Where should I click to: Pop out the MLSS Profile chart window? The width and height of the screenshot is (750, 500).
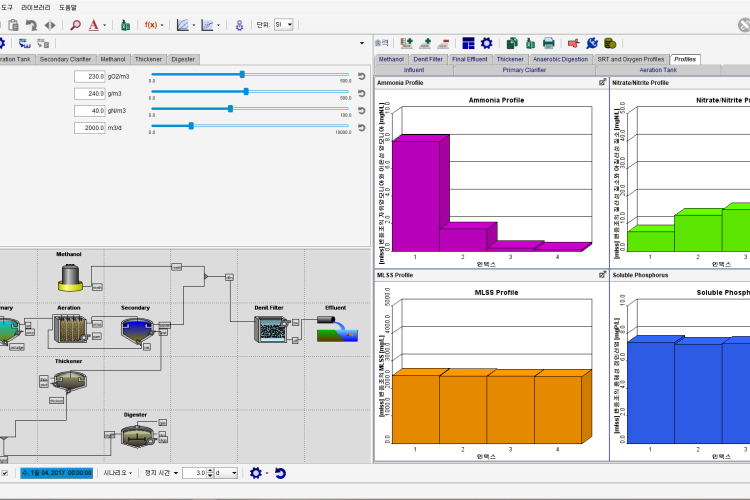(x=603, y=275)
